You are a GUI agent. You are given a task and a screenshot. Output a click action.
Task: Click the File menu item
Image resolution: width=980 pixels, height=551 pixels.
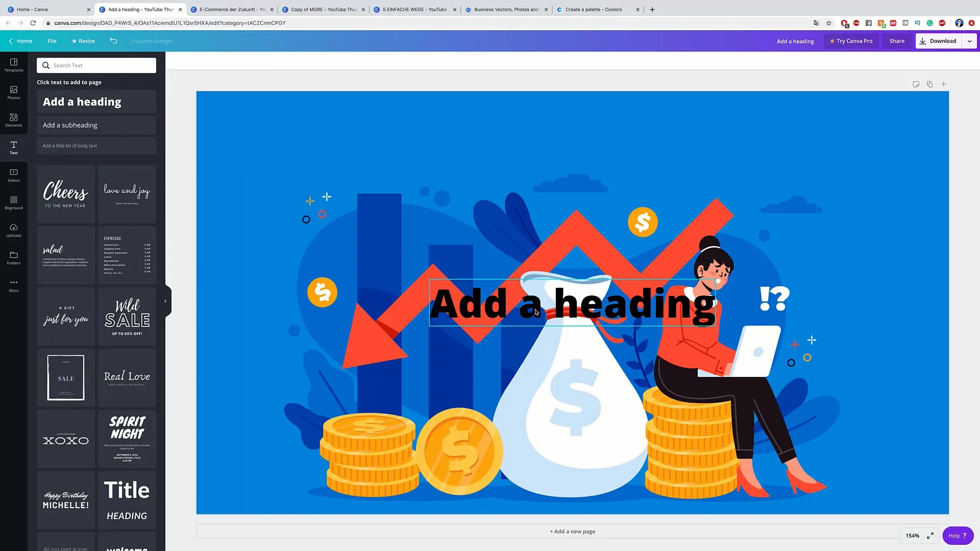pyautogui.click(x=52, y=41)
